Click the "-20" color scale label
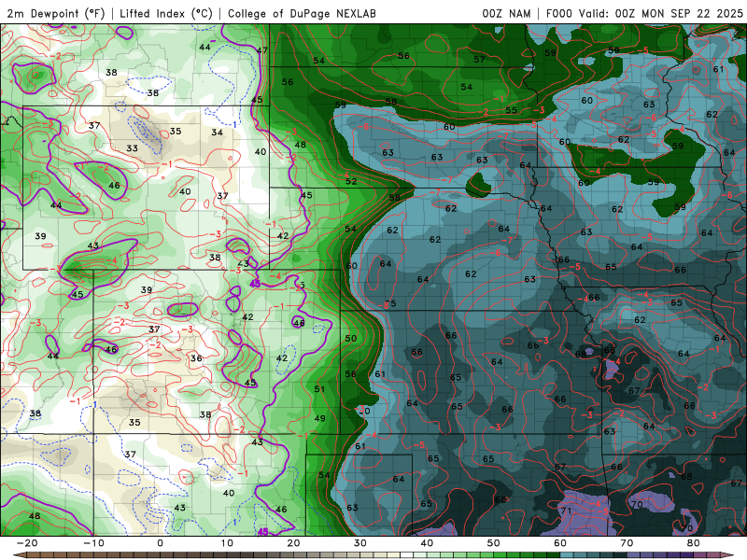This screenshot has width=747, height=560. pos(27,543)
